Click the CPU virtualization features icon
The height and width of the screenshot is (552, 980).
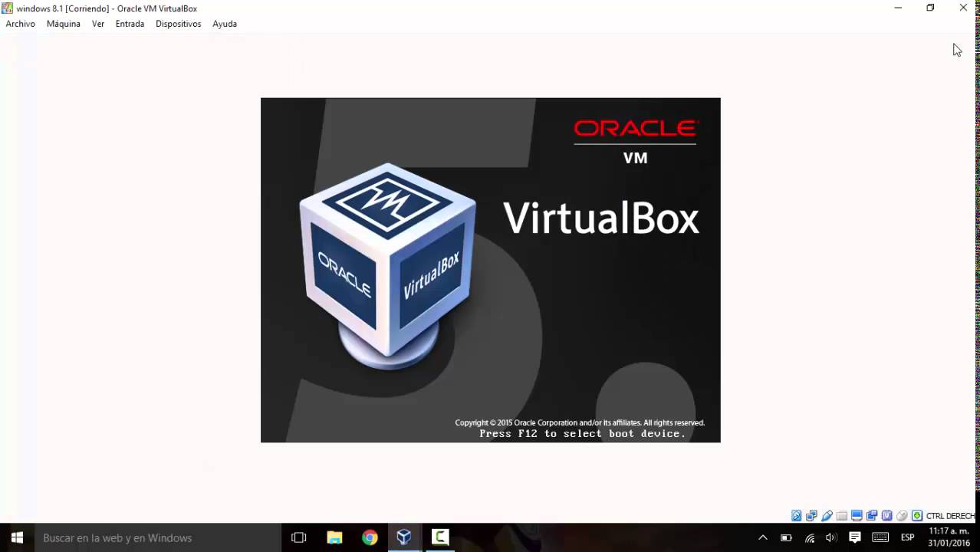(x=887, y=516)
